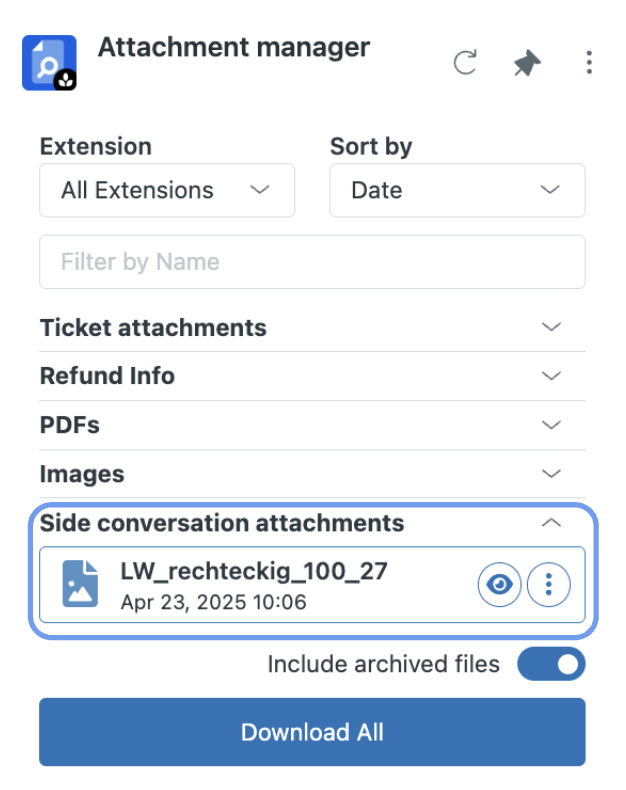Click the Include archived files label
The height and width of the screenshot is (790, 626).
[384, 664]
